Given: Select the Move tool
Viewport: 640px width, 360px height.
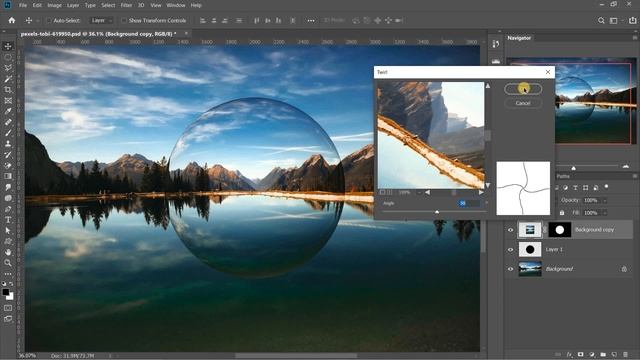Looking at the screenshot, I should (x=8, y=46).
